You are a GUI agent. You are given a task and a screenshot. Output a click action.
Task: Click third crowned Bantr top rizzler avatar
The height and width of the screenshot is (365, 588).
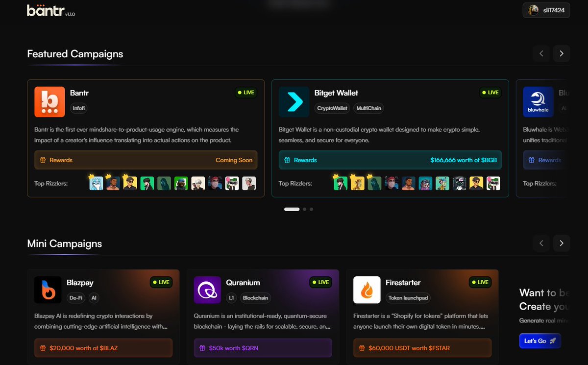point(130,183)
